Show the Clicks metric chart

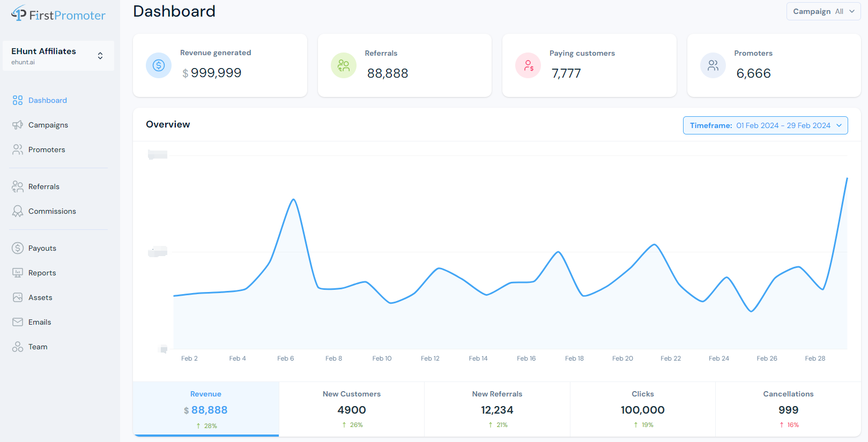coord(642,409)
